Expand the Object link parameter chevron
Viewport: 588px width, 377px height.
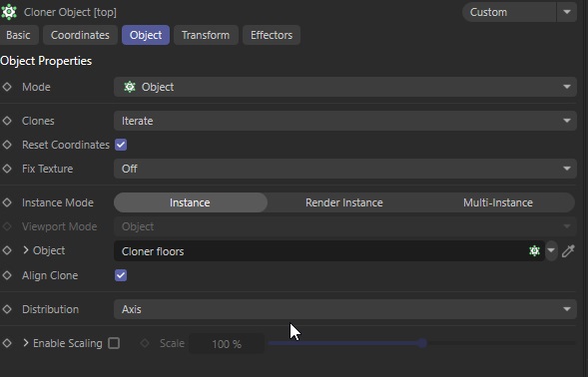click(26, 250)
